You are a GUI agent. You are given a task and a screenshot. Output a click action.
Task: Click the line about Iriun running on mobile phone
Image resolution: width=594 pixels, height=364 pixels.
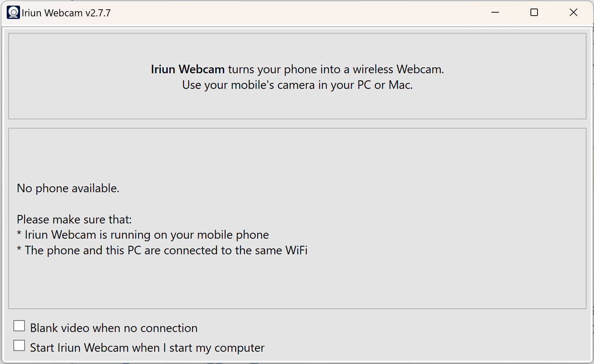point(142,234)
